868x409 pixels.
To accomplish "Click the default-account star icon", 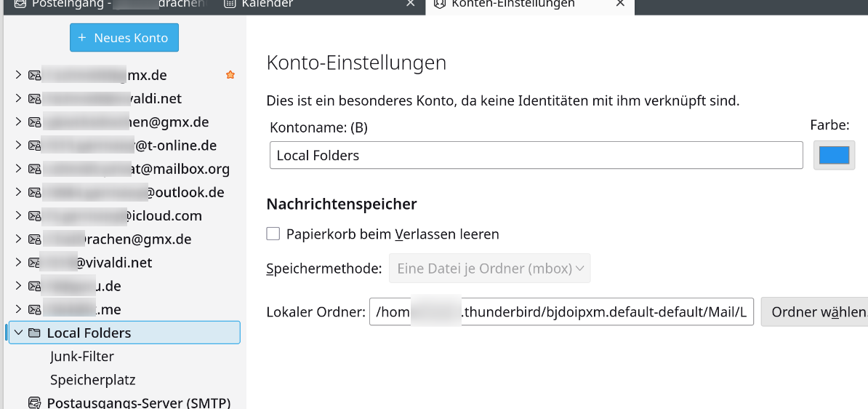I will (x=230, y=75).
